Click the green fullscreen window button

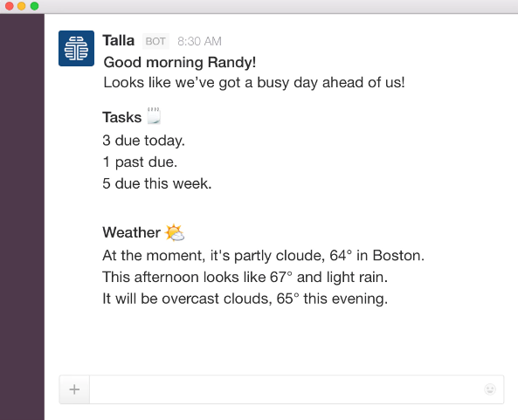(x=34, y=6)
